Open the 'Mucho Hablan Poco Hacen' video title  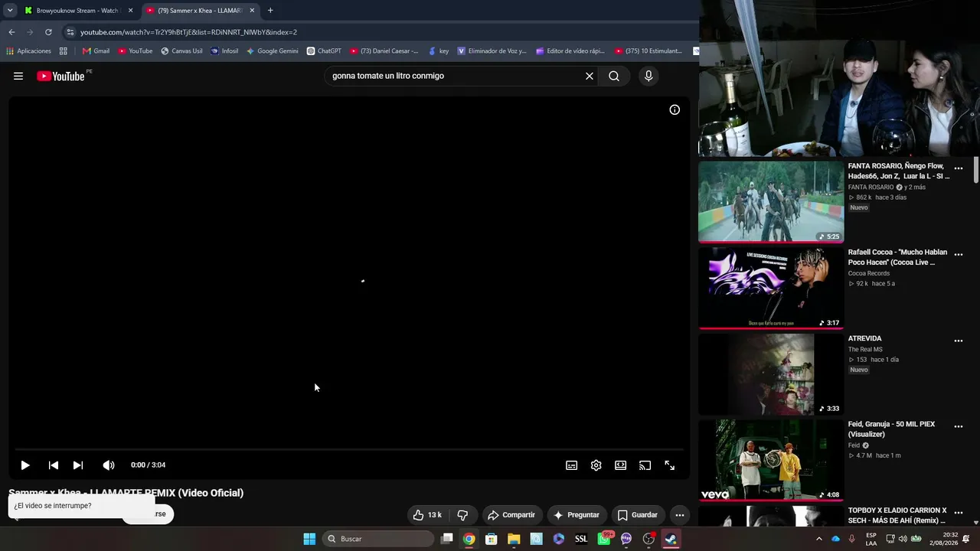897,257
